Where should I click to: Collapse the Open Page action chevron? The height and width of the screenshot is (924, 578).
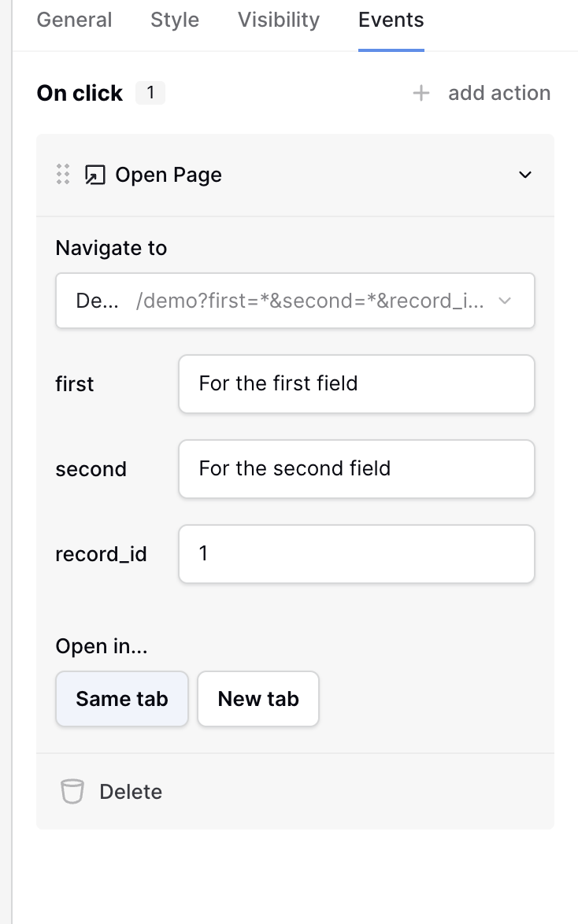[525, 175]
